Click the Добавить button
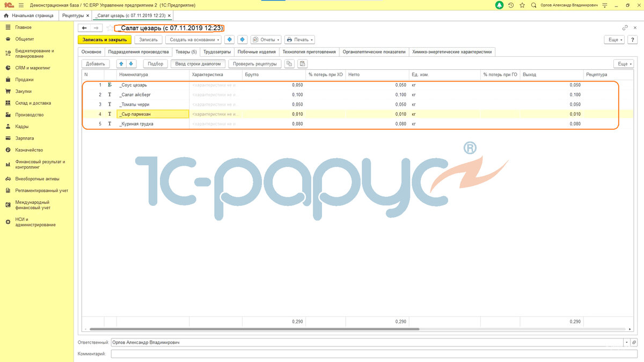 pyautogui.click(x=96, y=64)
